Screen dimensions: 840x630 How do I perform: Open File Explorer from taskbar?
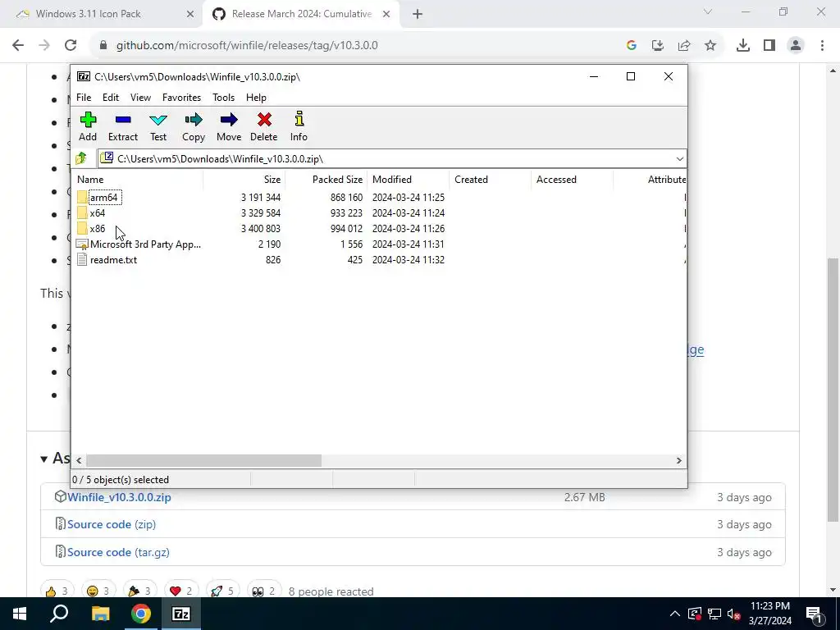pos(100,614)
